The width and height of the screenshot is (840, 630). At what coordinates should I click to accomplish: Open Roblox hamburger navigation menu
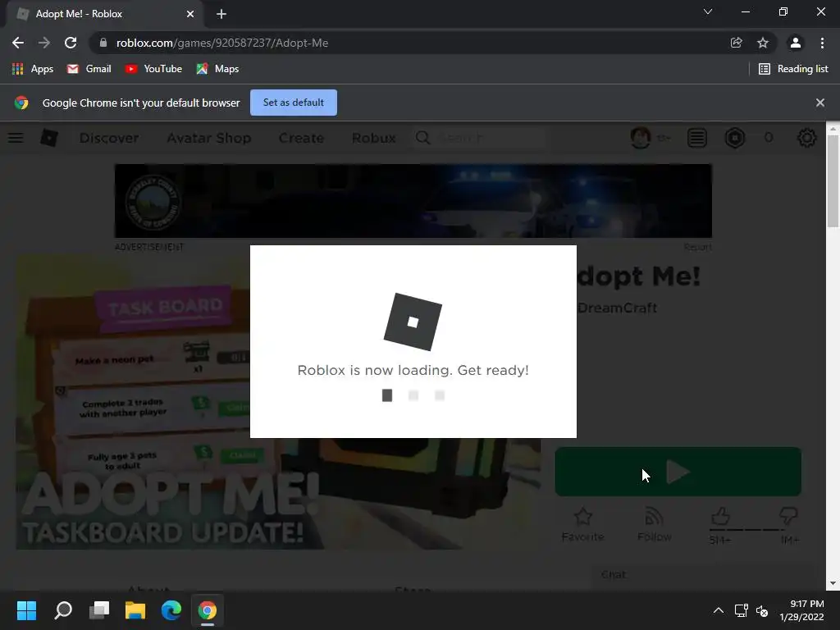[16, 138]
